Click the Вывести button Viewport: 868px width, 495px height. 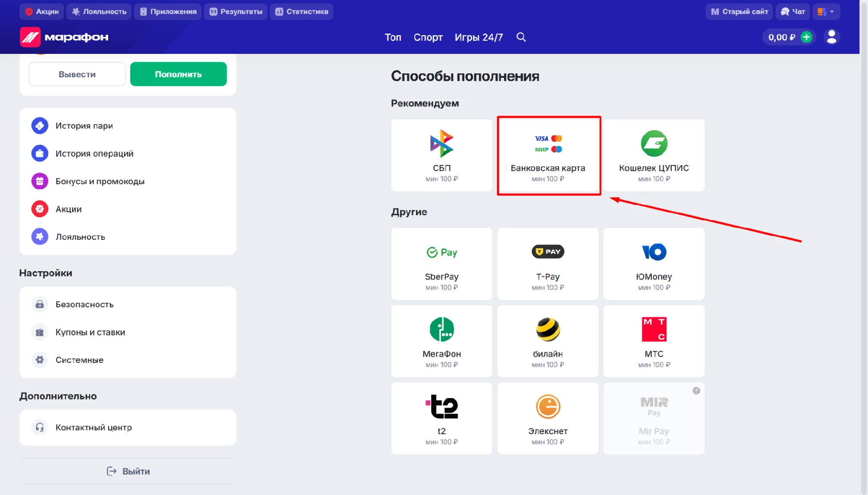pyautogui.click(x=77, y=74)
